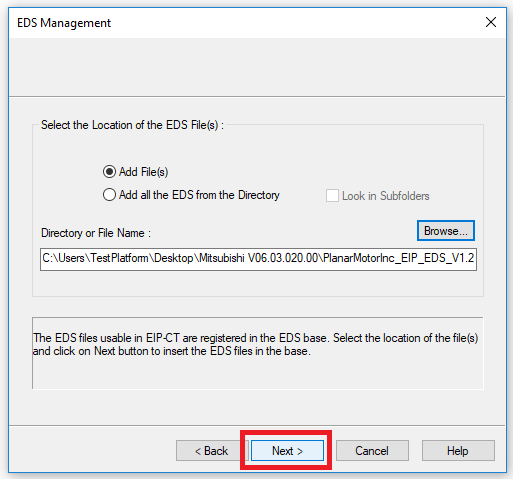Viewport: 513px width, 479px height.
Task: Cancel the EDS wizard
Action: point(372,451)
